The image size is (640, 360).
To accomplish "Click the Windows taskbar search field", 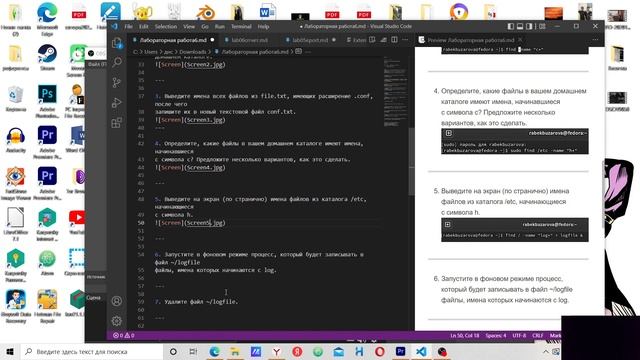I will [91, 352].
